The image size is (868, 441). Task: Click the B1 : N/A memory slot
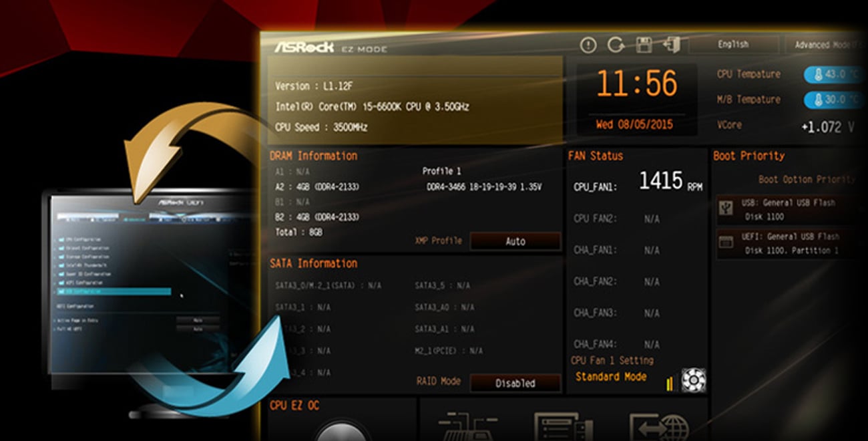coord(292,202)
